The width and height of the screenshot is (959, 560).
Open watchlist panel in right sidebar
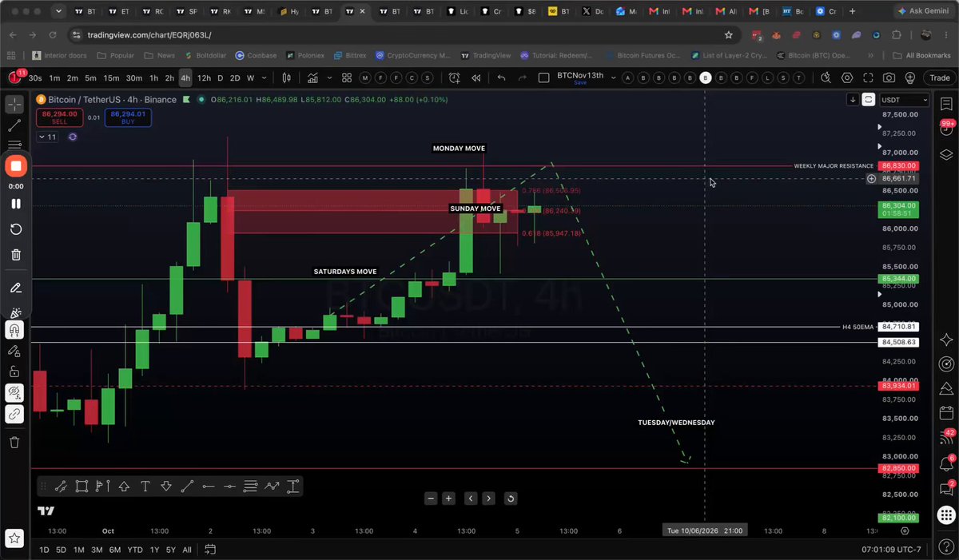(x=946, y=105)
